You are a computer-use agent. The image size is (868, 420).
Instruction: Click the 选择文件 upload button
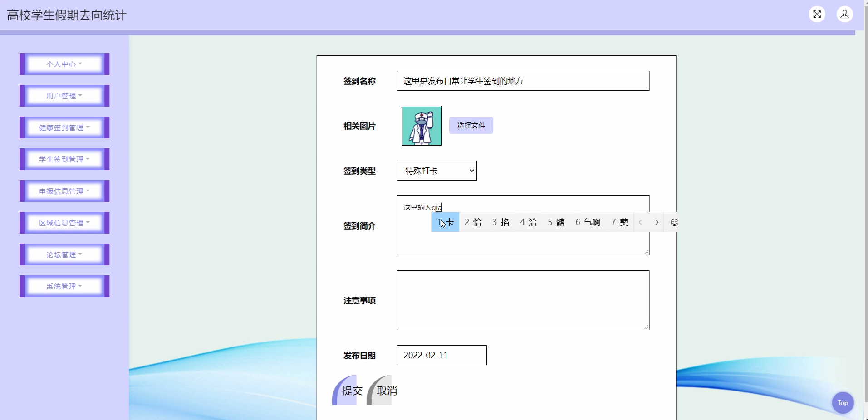click(471, 125)
